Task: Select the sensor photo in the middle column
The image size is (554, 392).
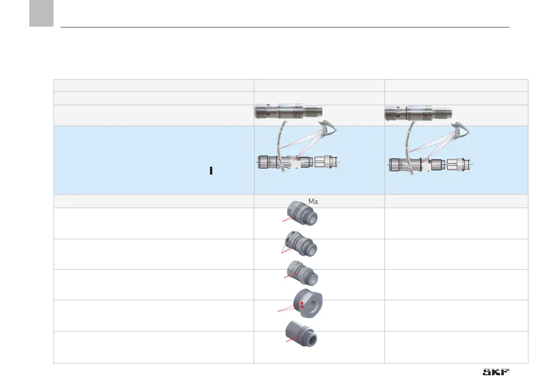Action: pyautogui.click(x=288, y=111)
